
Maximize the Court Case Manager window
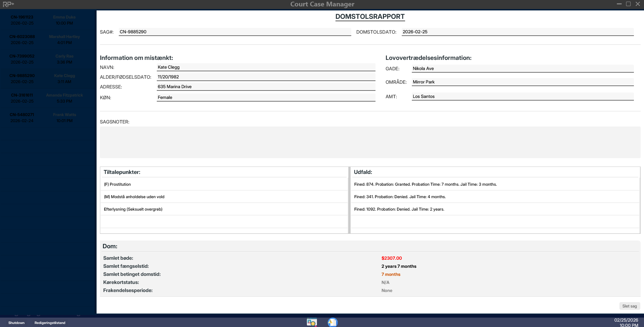(x=628, y=4)
